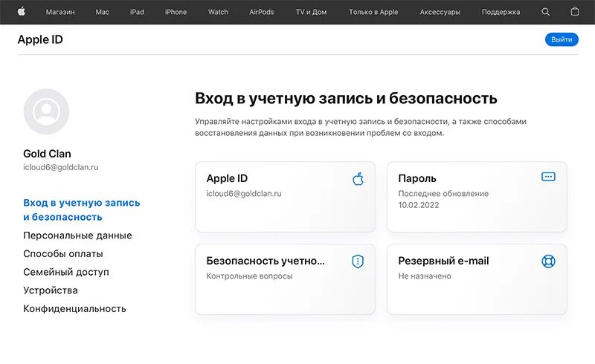Open Mac in the top navigation

(103, 12)
